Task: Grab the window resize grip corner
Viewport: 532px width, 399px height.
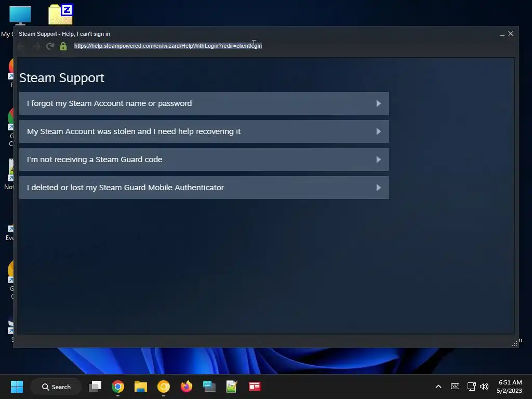Action: point(514,343)
